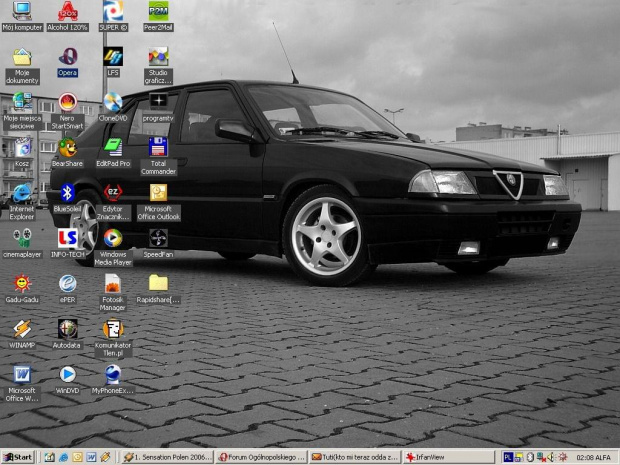Activate the Sensation Polen 2006 taskbar button
Image resolution: width=620 pixels, height=465 pixels.
tap(166, 457)
